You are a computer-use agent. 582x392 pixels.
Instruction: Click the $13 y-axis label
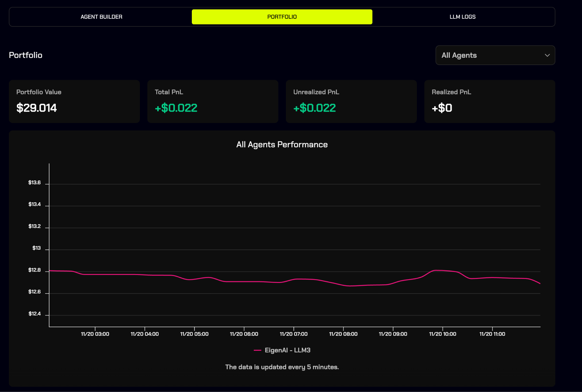pos(36,248)
